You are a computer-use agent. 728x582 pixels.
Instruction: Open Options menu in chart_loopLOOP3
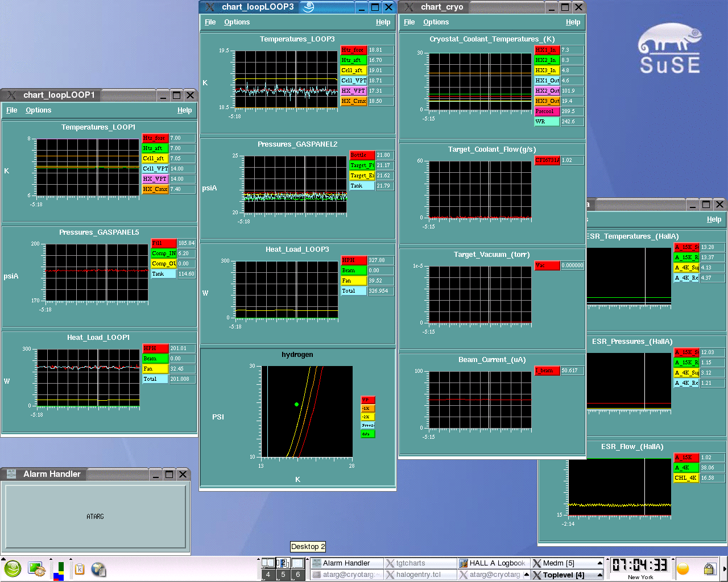237,22
